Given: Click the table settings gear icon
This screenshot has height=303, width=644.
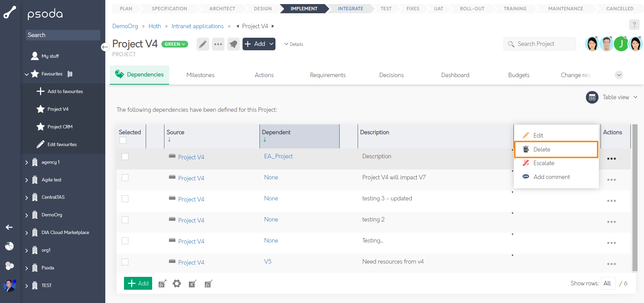Looking at the screenshot, I should [x=177, y=283].
